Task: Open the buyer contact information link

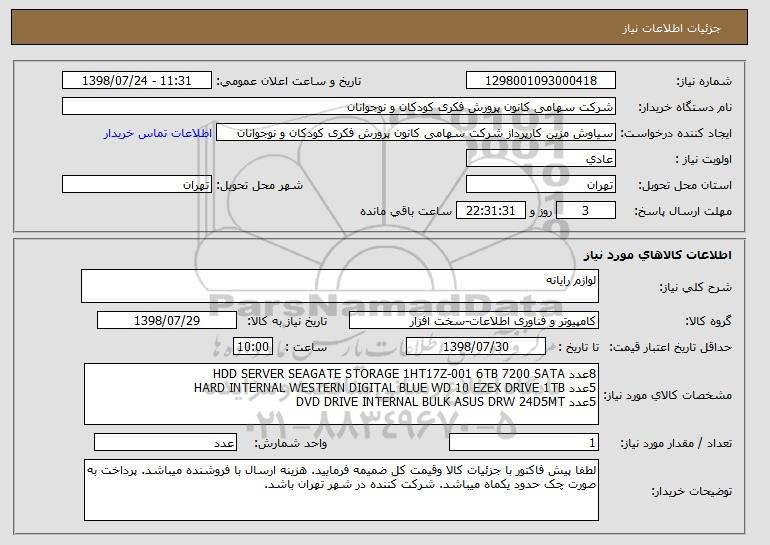Action: [x=158, y=133]
